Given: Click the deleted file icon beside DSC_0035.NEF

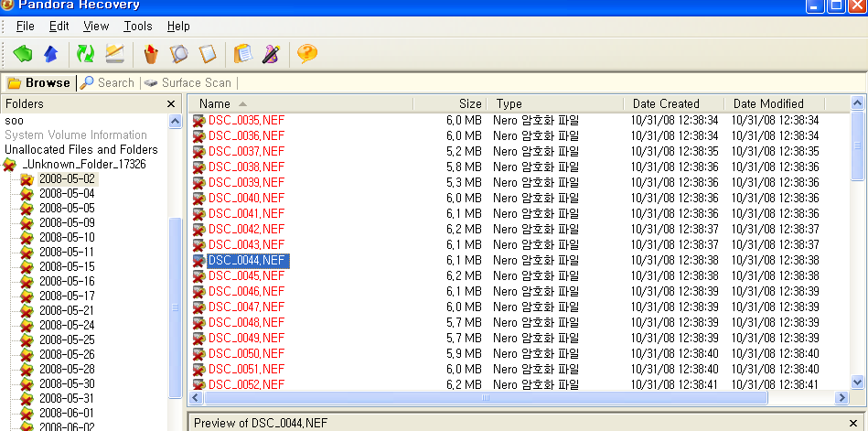Looking at the screenshot, I should (198, 121).
